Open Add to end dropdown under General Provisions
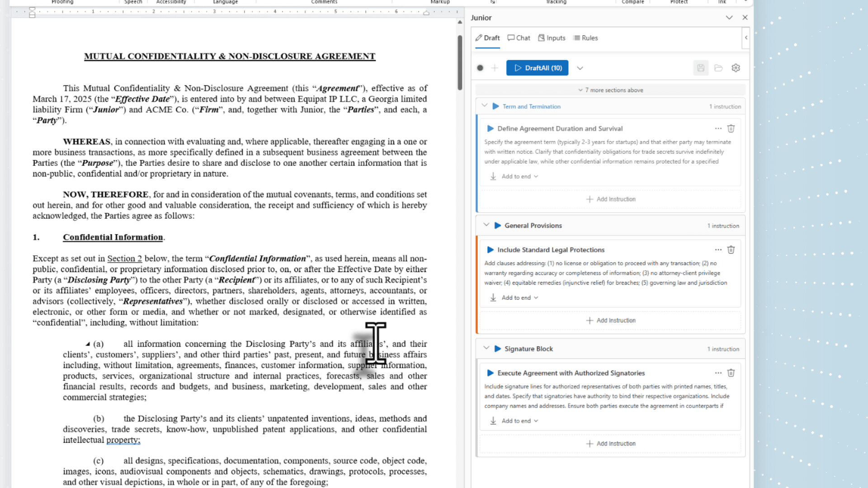 [x=519, y=298]
